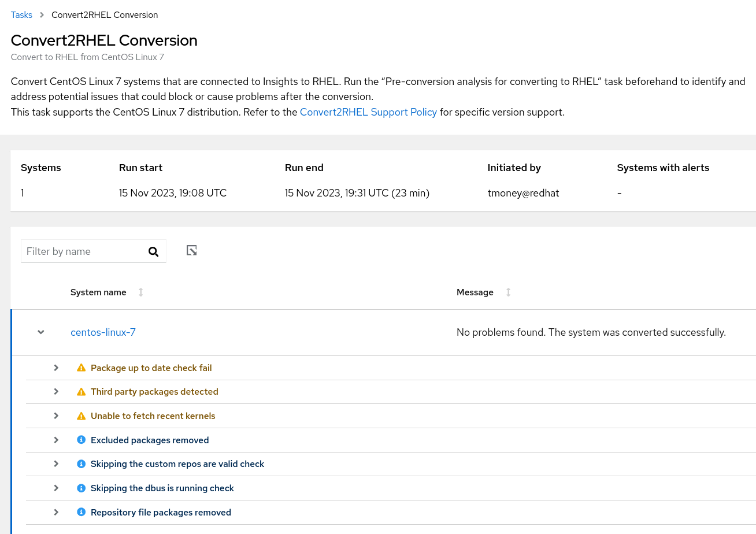Click info icon for Skipping custom repos check

(81, 464)
